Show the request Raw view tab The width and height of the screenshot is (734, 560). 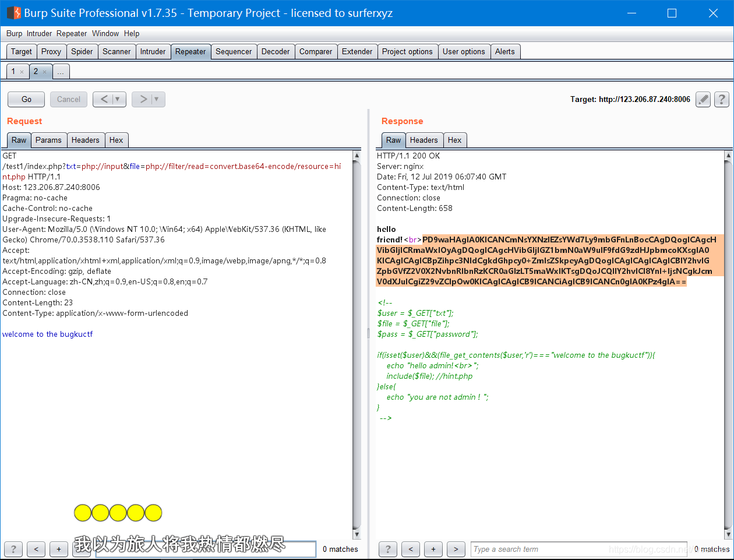[x=19, y=140]
